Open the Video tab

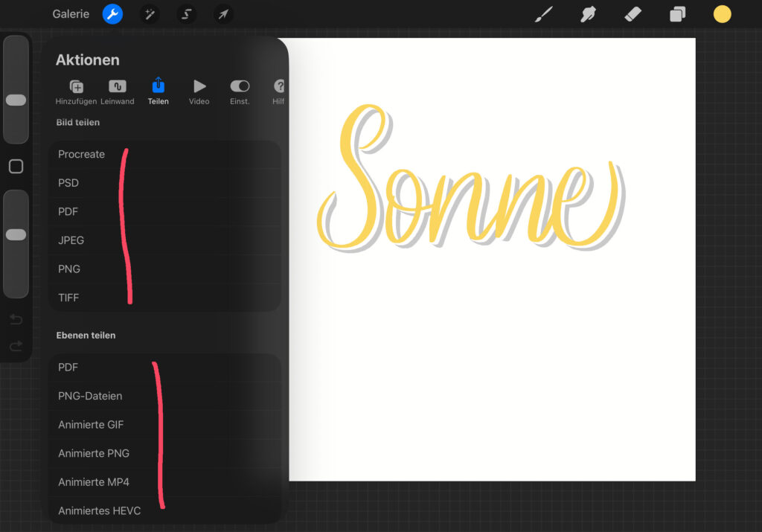(x=199, y=92)
